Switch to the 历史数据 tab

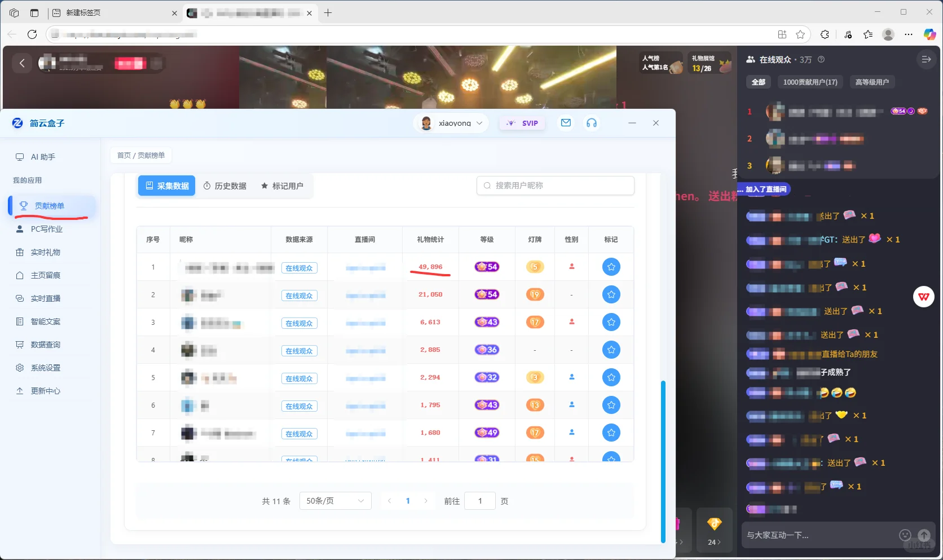click(224, 186)
